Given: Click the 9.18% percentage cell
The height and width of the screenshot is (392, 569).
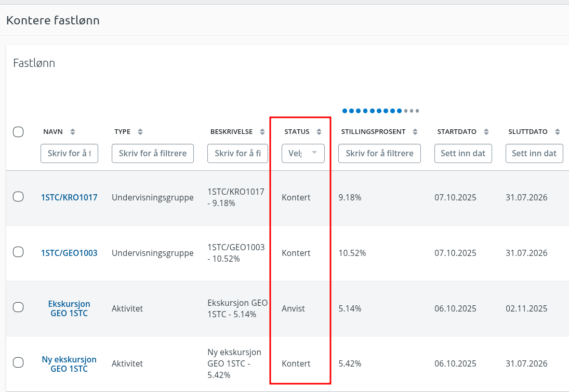Looking at the screenshot, I should tap(350, 198).
